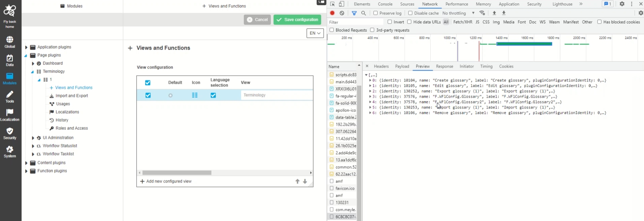This screenshot has width=644, height=221.
Task: Click the DevTools network filter funnel icon
Action: (x=354, y=13)
